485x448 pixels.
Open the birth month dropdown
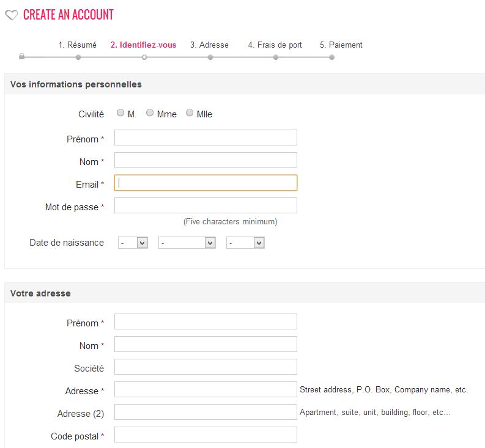187,243
